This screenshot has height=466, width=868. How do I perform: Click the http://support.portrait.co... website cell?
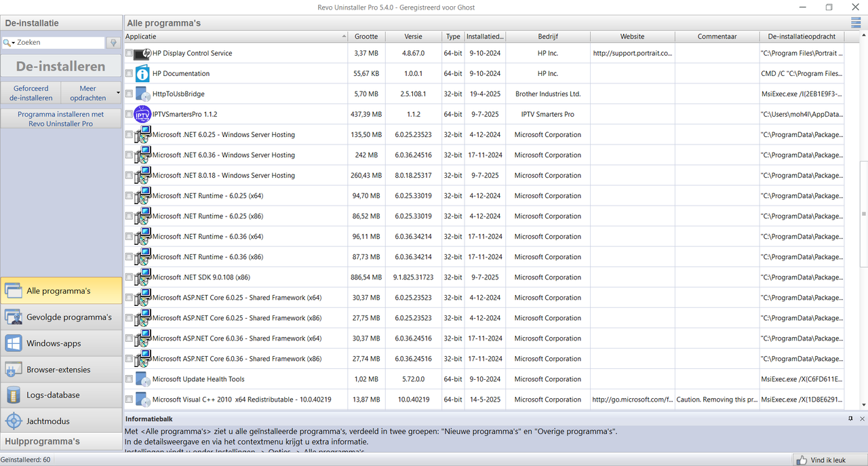pyautogui.click(x=633, y=54)
